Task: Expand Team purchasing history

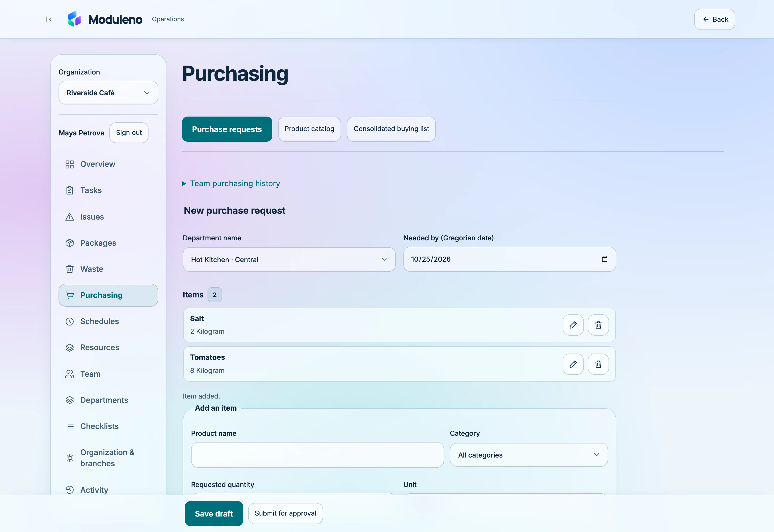Action: click(231, 183)
